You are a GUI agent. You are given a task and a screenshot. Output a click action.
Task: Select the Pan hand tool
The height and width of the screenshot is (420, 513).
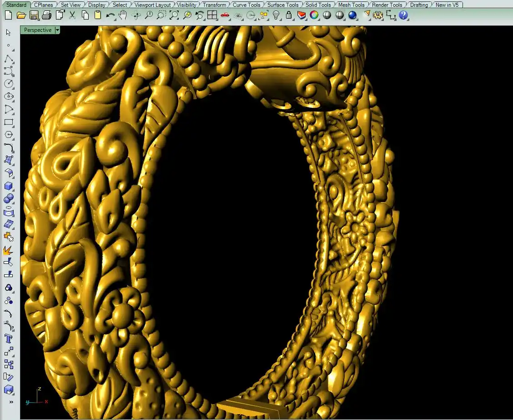(123, 15)
